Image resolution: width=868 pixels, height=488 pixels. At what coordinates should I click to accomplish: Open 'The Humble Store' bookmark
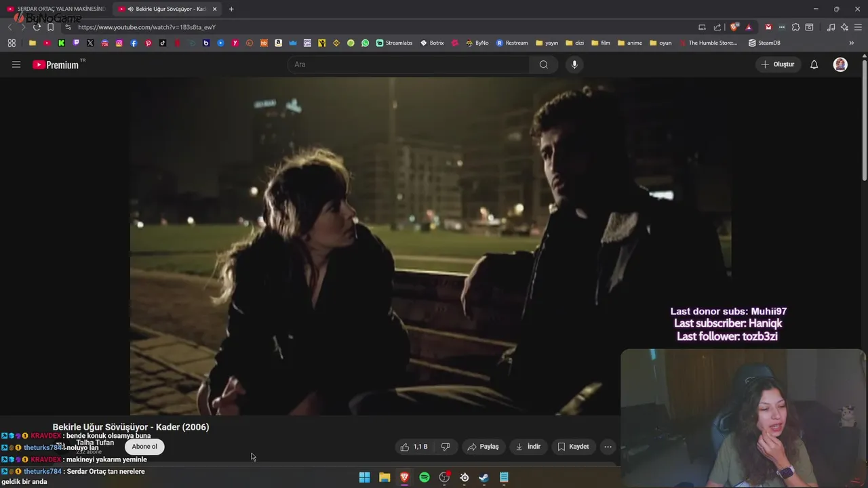707,43
